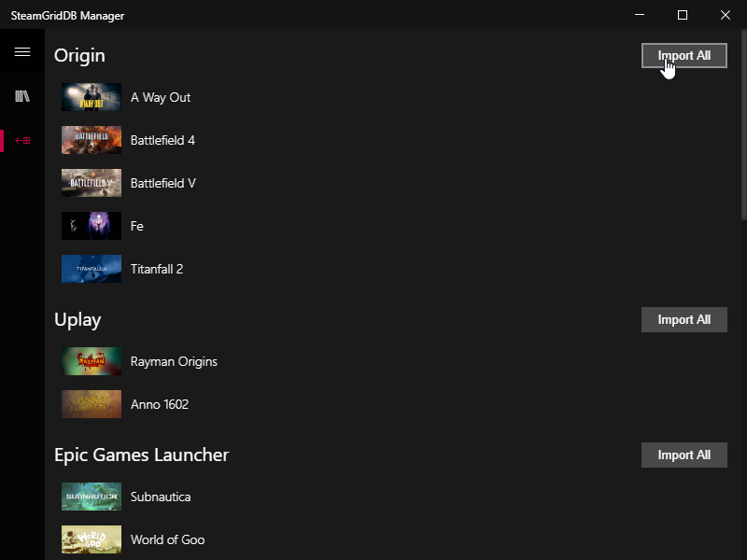The width and height of the screenshot is (747, 560).
Task: Minimize the SteamGridDB Manager window
Action: point(640,15)
